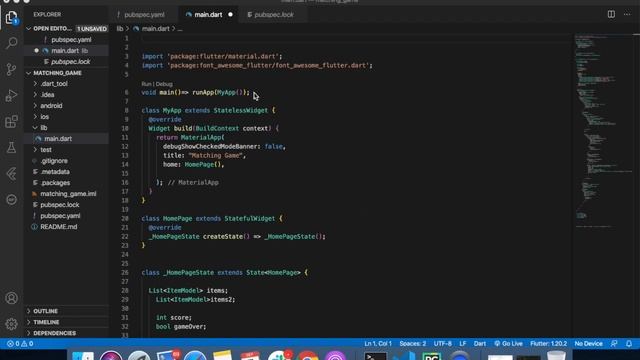Open PyCharm from the dock

point(432,356)
